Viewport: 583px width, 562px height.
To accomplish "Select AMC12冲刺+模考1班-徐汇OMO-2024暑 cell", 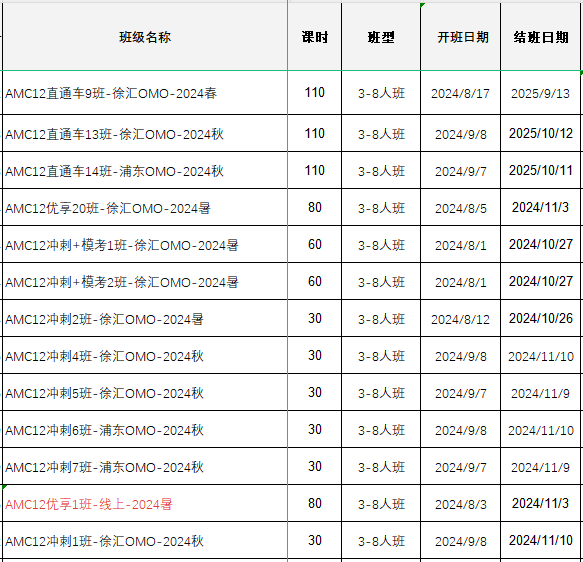I will [x=145, y=244].
